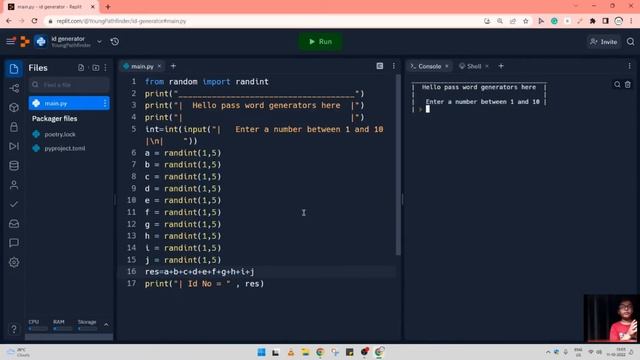Add a new file in Files panel
Image resolution: width=640 pixels, height=360 pixels.
pyautogui.click(x=81, y=68)
